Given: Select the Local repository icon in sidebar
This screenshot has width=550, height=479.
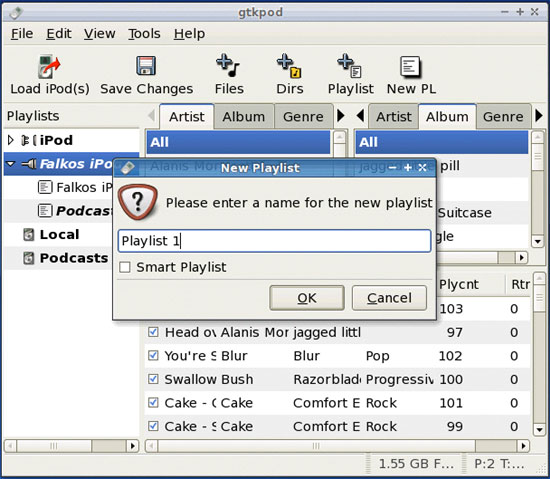Looking at the screenshot, I should pos(28,235).
